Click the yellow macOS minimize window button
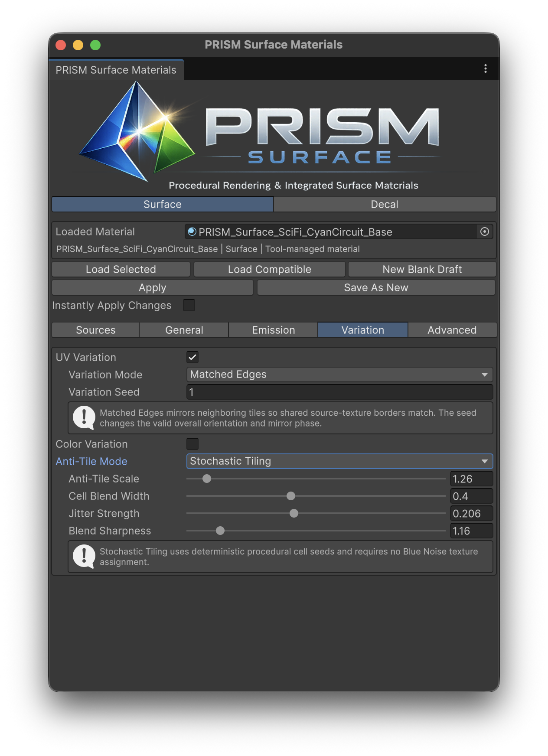The image size is (548, 756). pos(78,45)
